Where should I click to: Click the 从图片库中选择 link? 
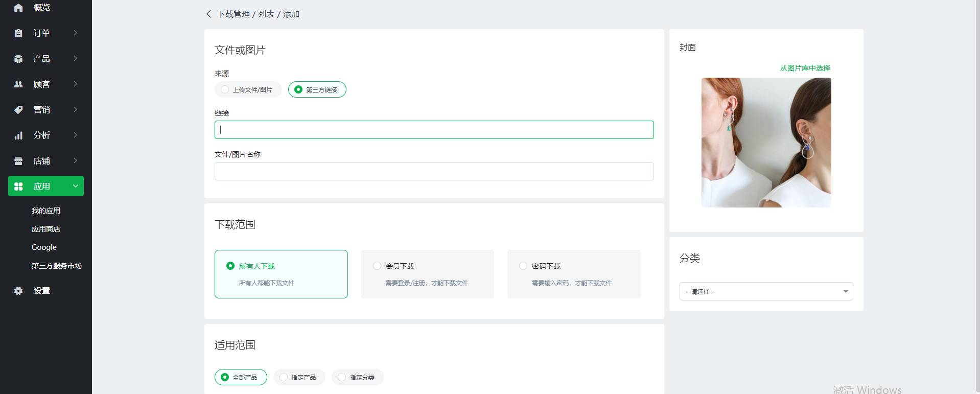tap(805, 68)
